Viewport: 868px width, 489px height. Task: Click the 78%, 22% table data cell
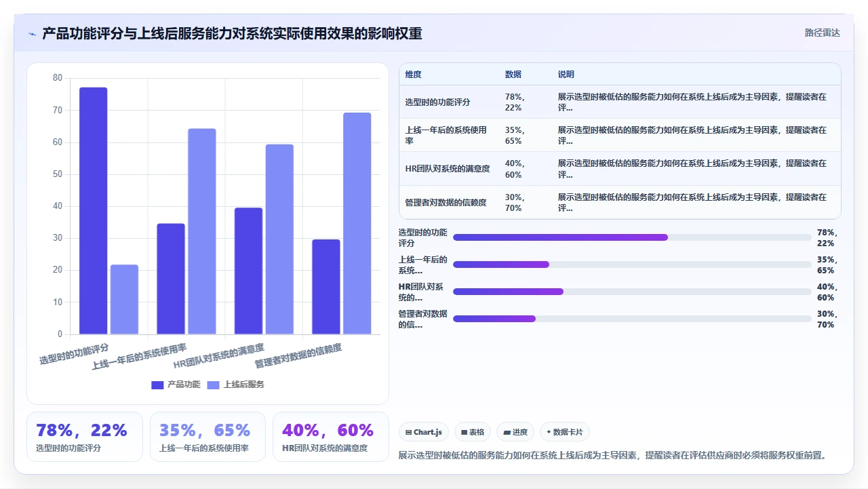[x=526, y=102]
